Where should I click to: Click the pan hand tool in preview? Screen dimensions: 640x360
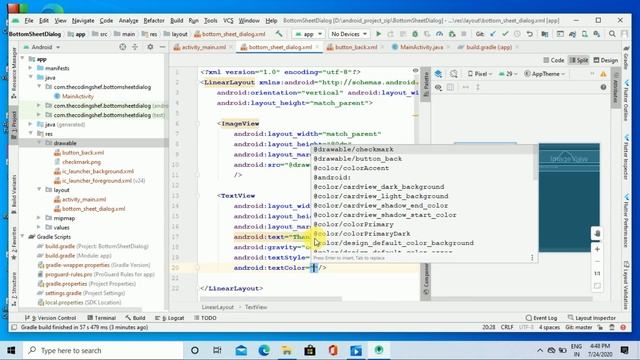(x=597, y=233)
